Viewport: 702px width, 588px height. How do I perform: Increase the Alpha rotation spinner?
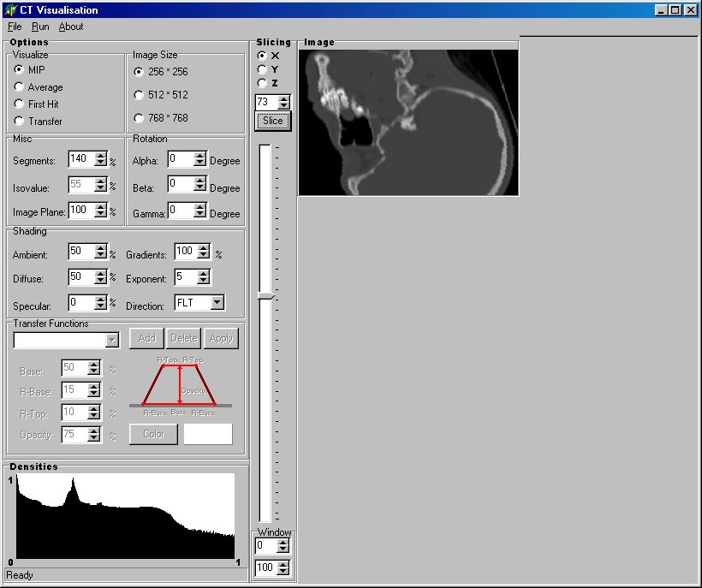[200, 156]
